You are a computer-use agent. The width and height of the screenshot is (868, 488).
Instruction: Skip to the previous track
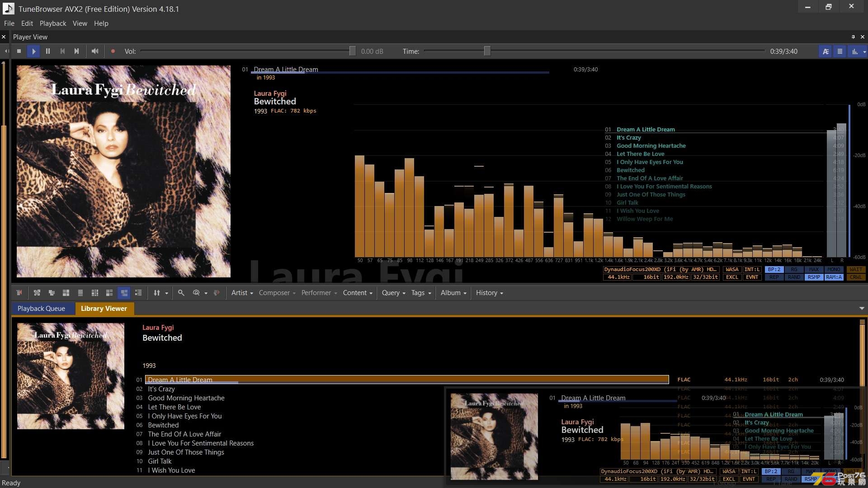[62, 52]
